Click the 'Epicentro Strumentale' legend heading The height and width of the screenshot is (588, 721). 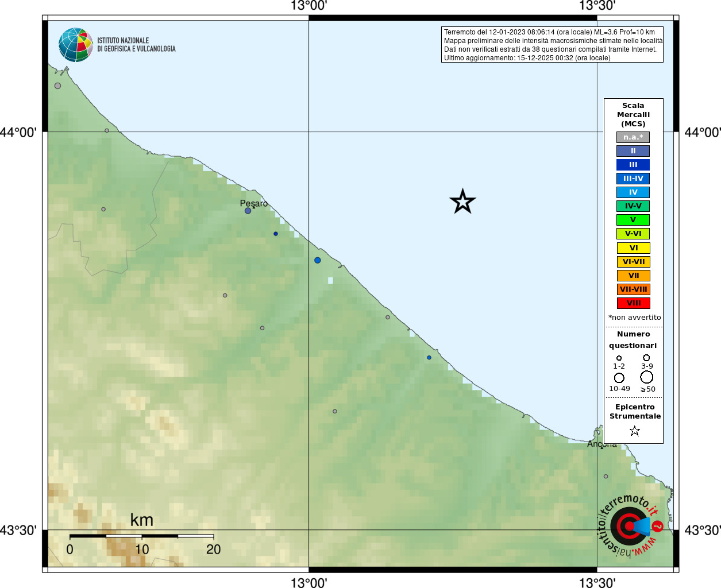pos(635,412)
